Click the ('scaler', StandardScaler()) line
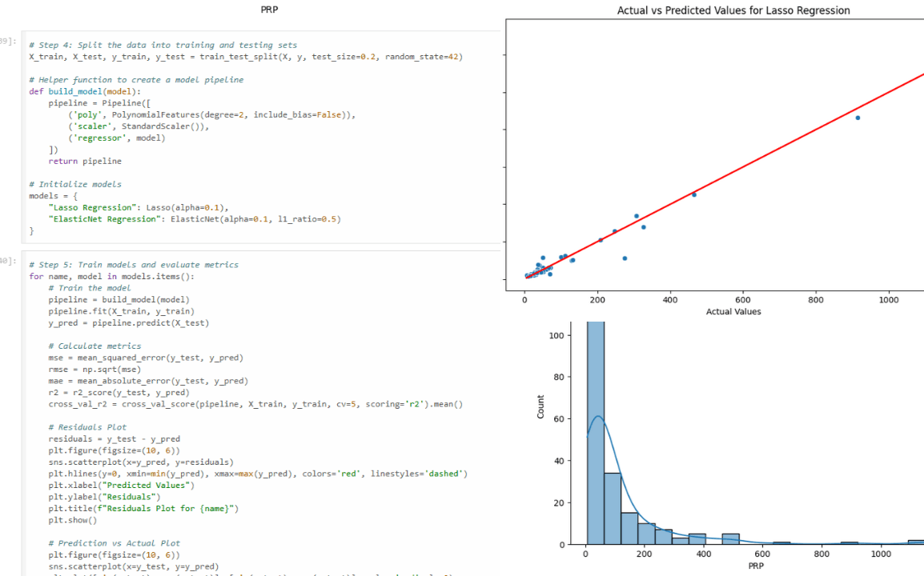Screen dimensions: 924x576 point(139,126)
